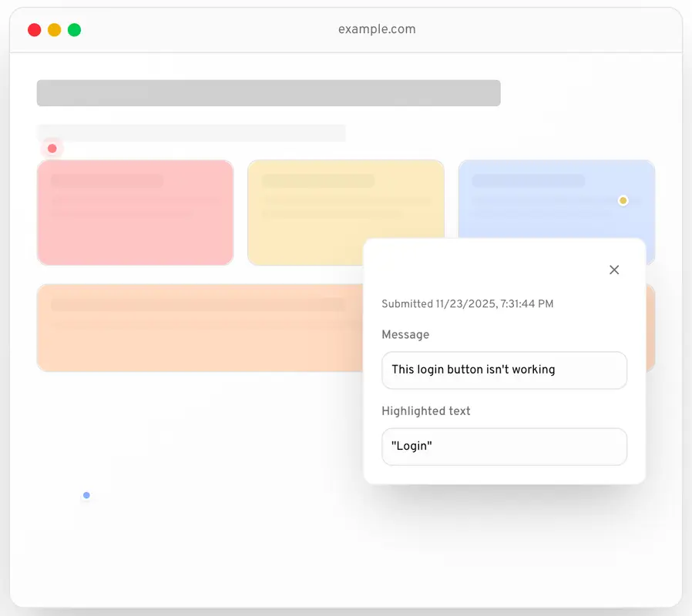692x616 pixels.
Task: Select the red annotation marker near the header
Action: (52, 148)
